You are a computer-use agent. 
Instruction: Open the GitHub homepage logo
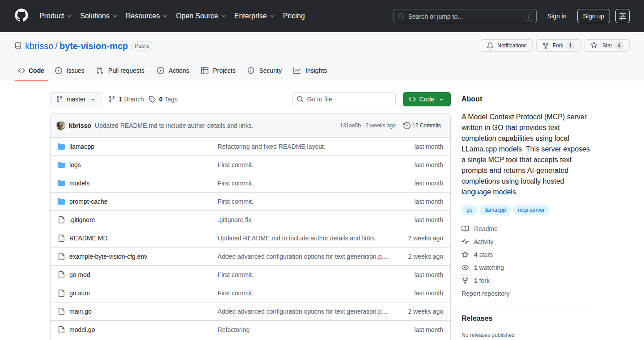pyautogui.click(x=21, y=16)
